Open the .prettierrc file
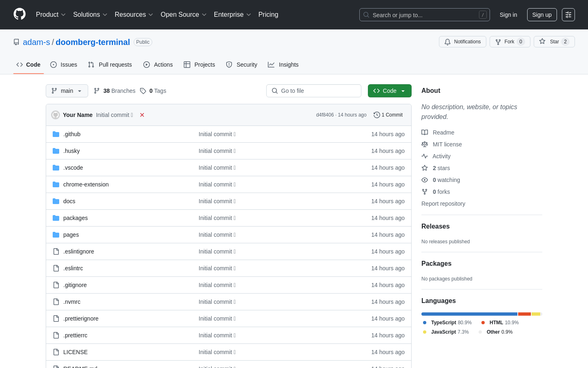 [75, 335]
